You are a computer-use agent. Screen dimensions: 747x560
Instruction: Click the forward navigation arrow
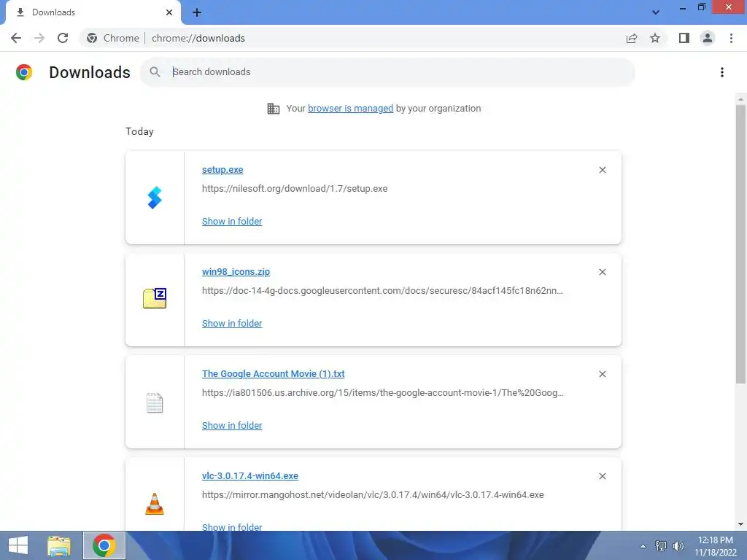point(39,38)
